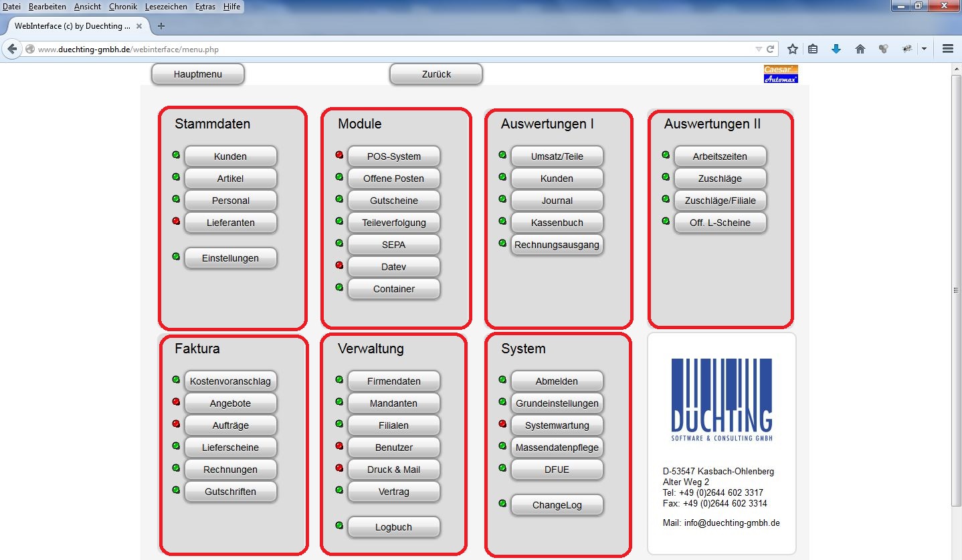Bookmark this page with the star icon
This screenshot has width=962, height=560.
pos(793,49)
